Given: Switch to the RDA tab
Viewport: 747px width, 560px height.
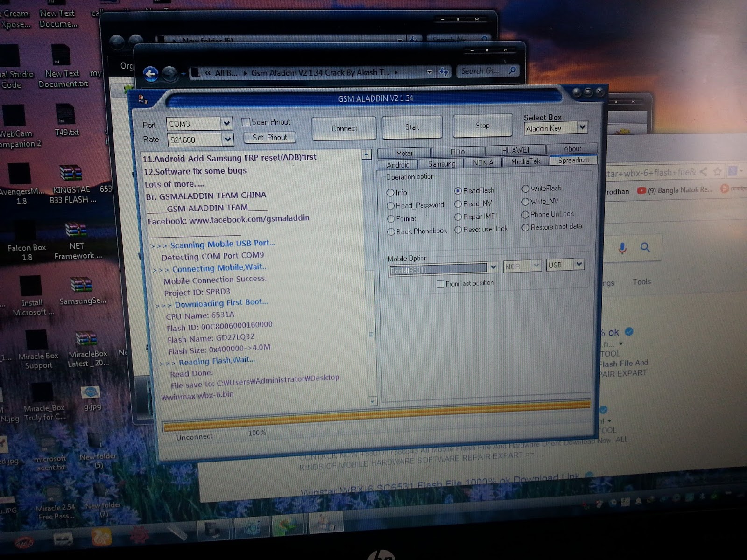Looking at the screenshot, I should pyautogui.click(x=458, y=152).
